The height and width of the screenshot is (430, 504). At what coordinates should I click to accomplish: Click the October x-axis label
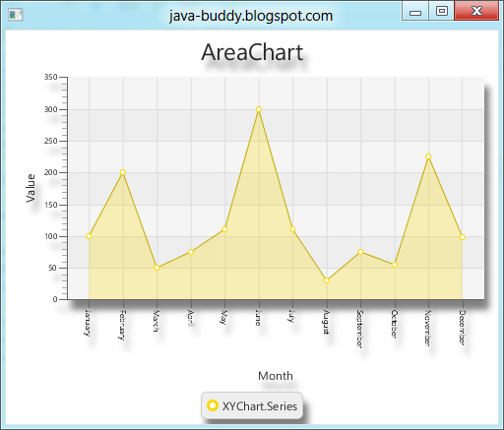[394, 324]
